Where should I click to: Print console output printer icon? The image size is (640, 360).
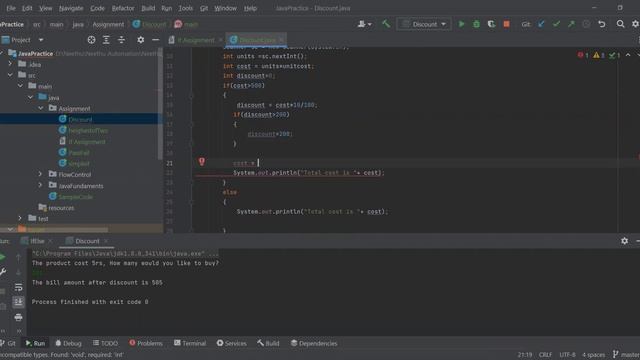tap(18, 317)
